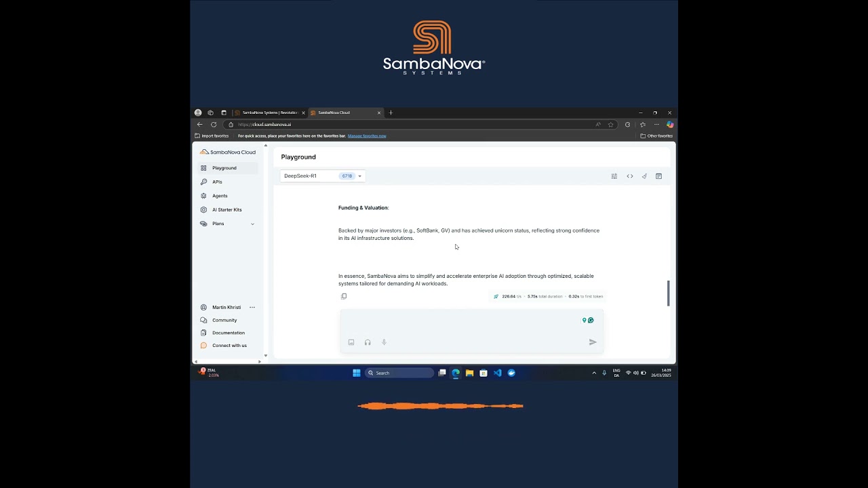
Task: Open Microsoft Edge from the taskbar
Action: [x=456, y=373]
